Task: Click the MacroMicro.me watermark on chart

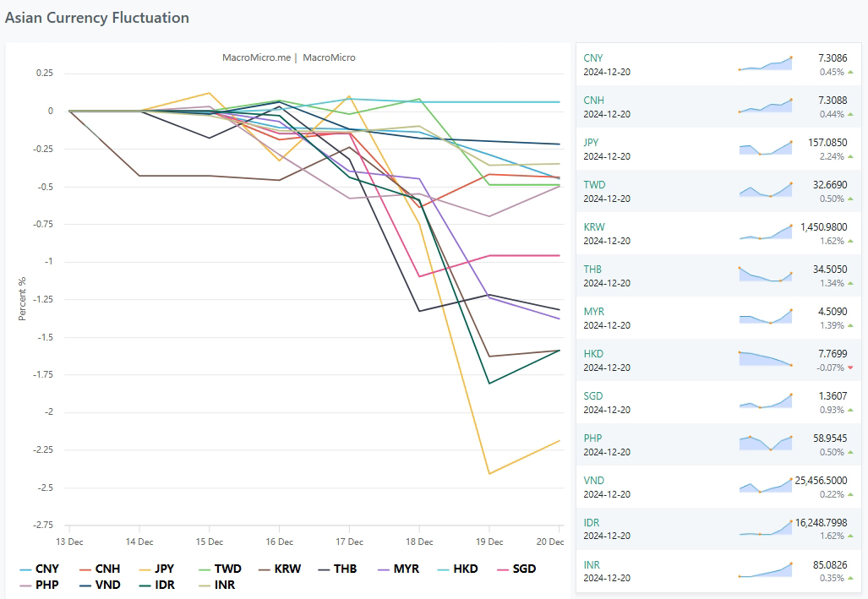Action: [x=256, y=57]
